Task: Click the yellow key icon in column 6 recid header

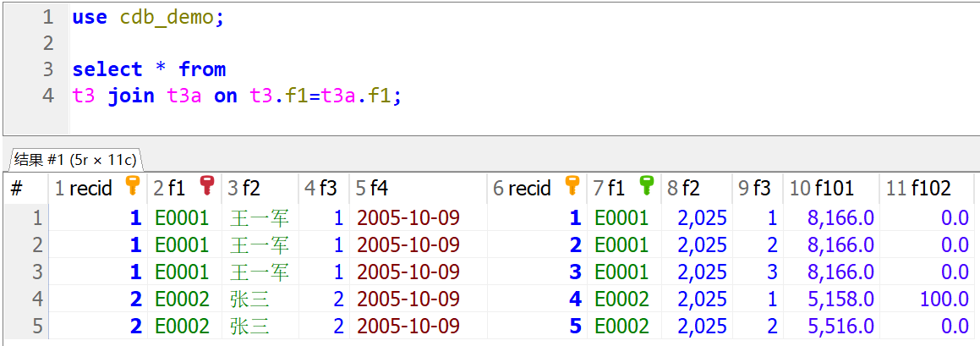Action: point(572,187)
